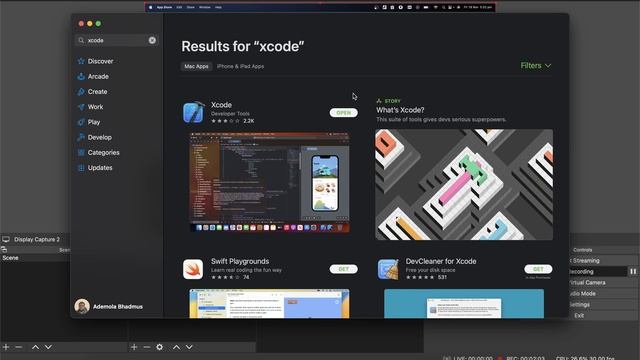Switch to iPhone & iPad Apps tab
Viewport: 640px width, 360px height.
tap(240, 66)
